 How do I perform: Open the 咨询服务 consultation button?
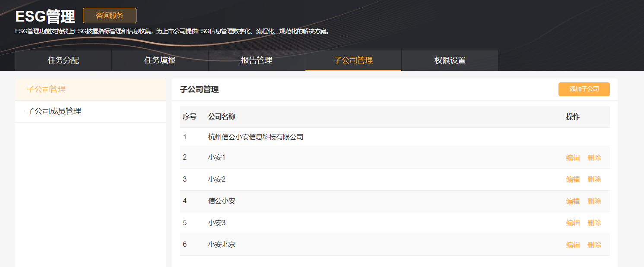pos(110,16)
